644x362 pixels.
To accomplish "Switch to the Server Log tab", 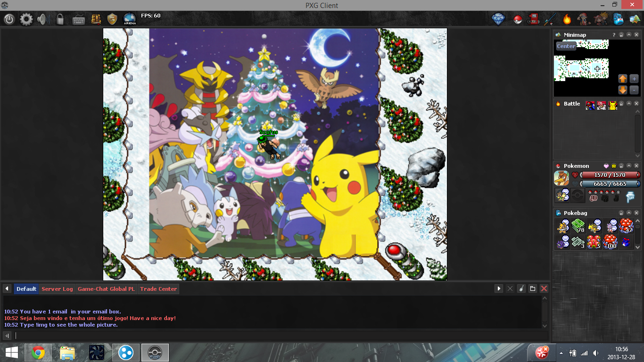I will pyautogui.click(x=57, y=289).
